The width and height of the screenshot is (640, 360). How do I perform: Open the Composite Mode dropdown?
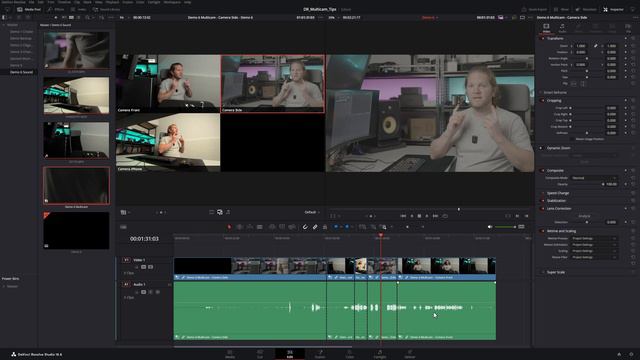tap(593, 178)
